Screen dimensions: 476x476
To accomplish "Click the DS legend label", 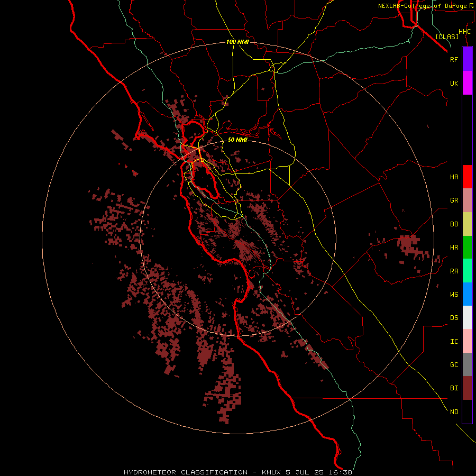I will pos(454,317).
